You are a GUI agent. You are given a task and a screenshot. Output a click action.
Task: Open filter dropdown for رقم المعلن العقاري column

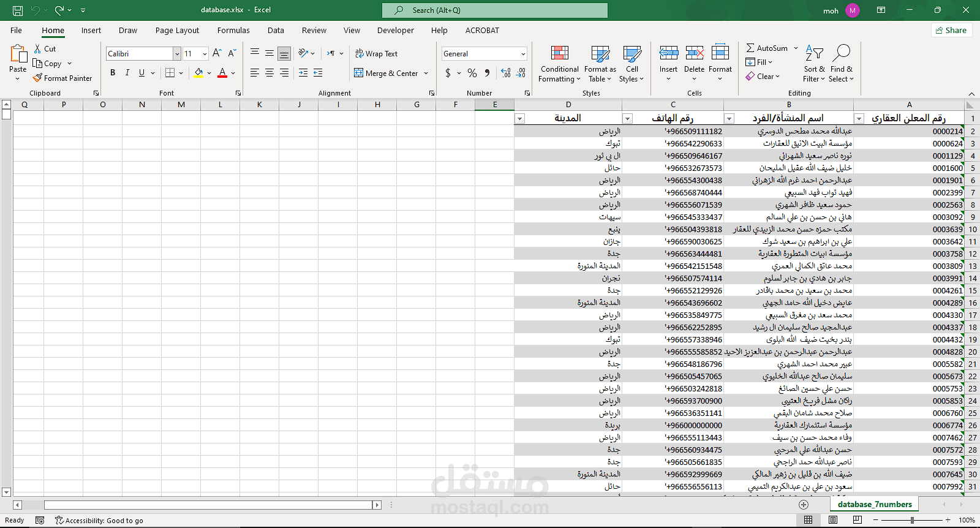point(859,119)
